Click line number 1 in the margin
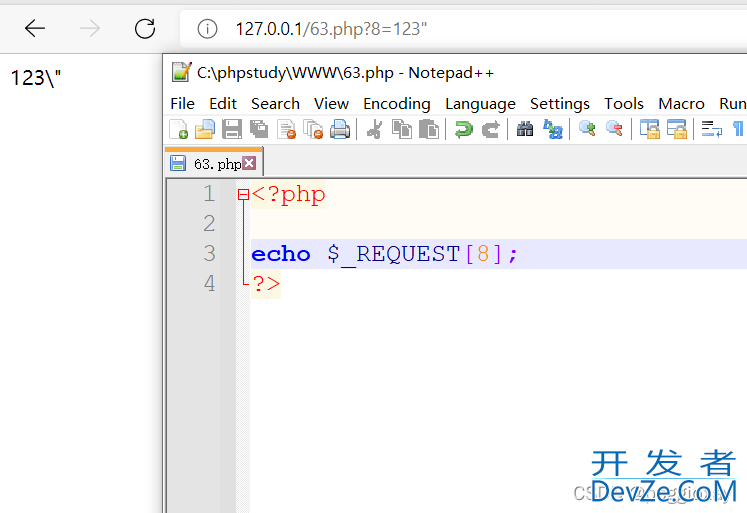The width and height of the screenshot is (747, 513). coord(209,194)
